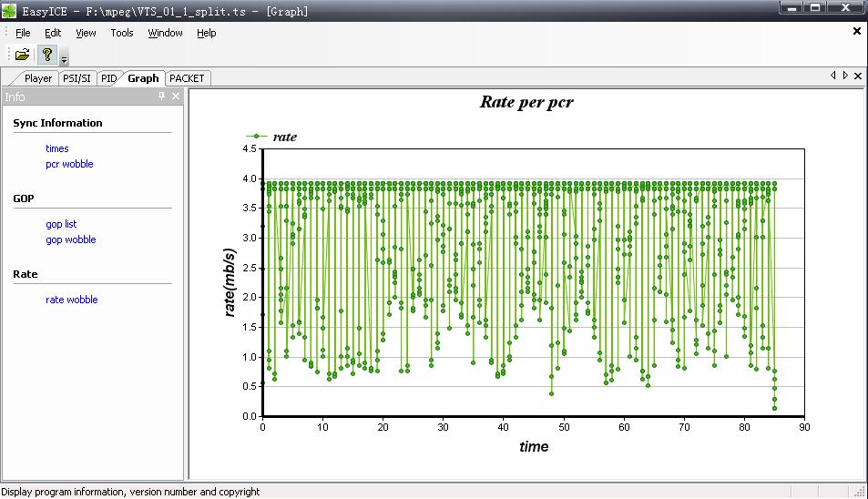Click the yellow question mark About icon

click(x=47, y=55)
